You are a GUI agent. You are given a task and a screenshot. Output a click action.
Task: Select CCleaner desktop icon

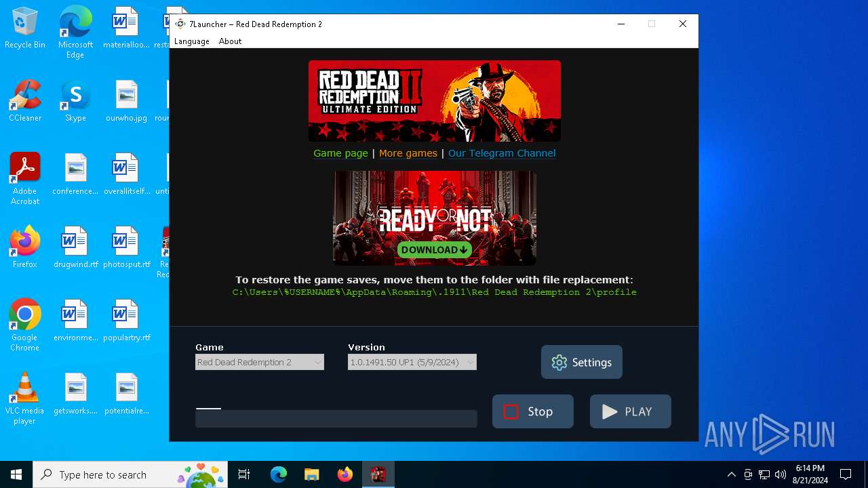[25, 101]
